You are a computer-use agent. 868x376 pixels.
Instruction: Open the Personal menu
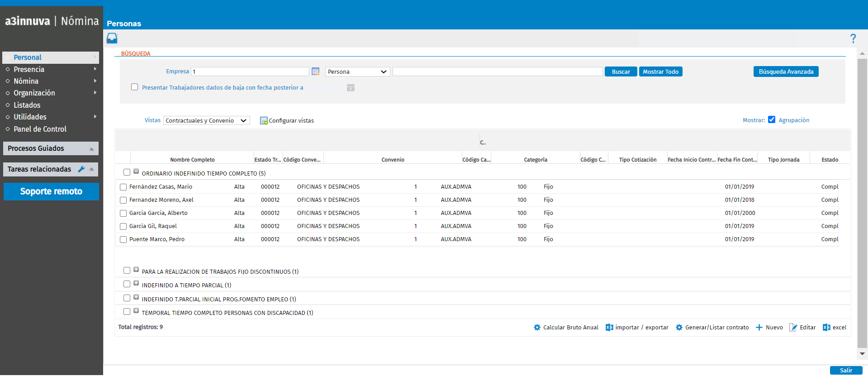(x=51, y=57)
